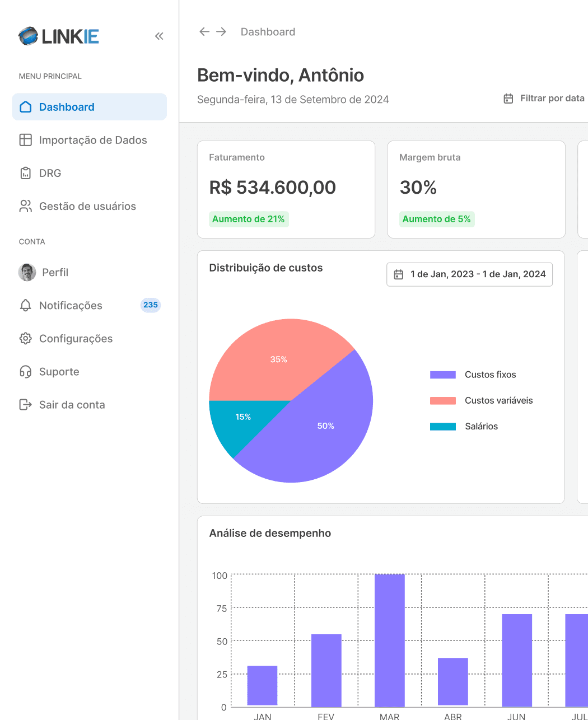588x720 pixels.
Task: Go forward with the right arrow
Action: 221,32
